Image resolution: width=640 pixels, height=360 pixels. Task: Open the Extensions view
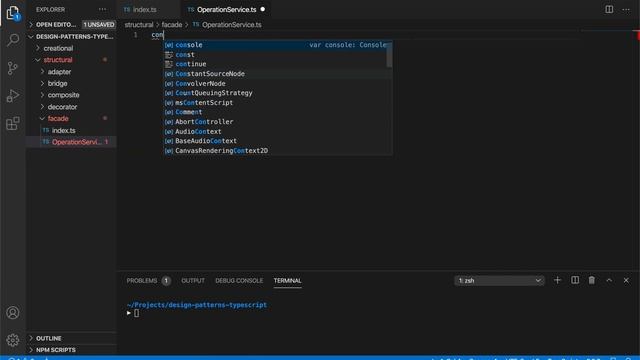13,123
